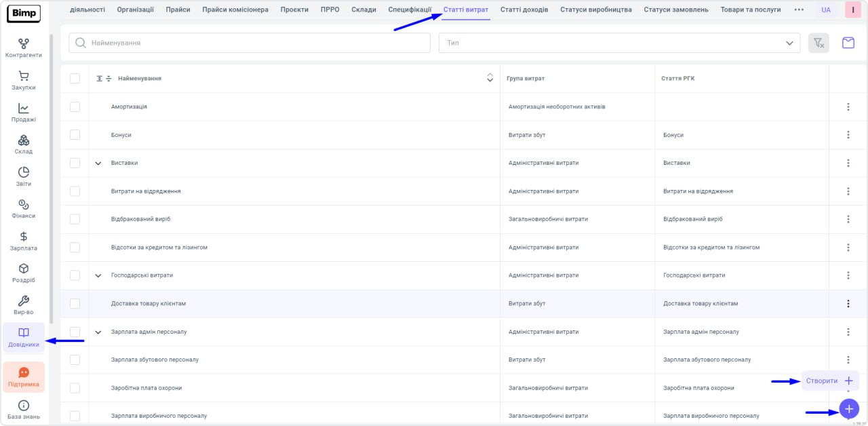Expand Господарські витрати group
868x426 pixels.
(x=98, y=275)
